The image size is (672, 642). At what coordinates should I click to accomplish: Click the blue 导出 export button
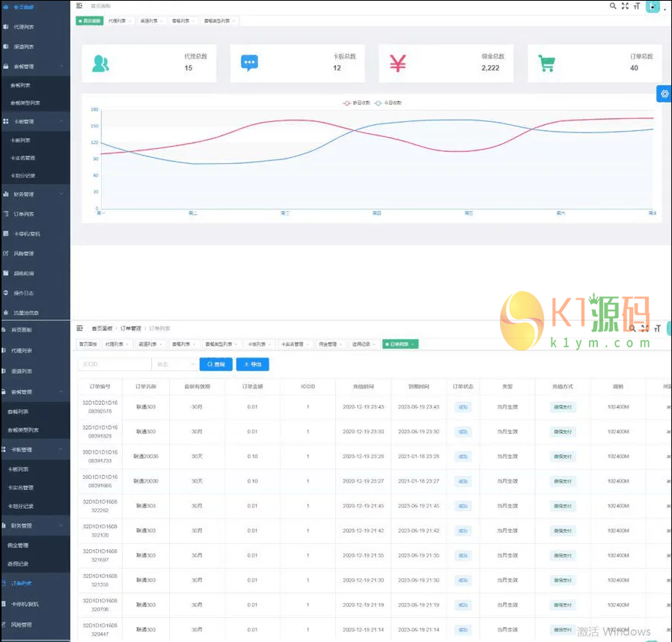tap(252, 364)
